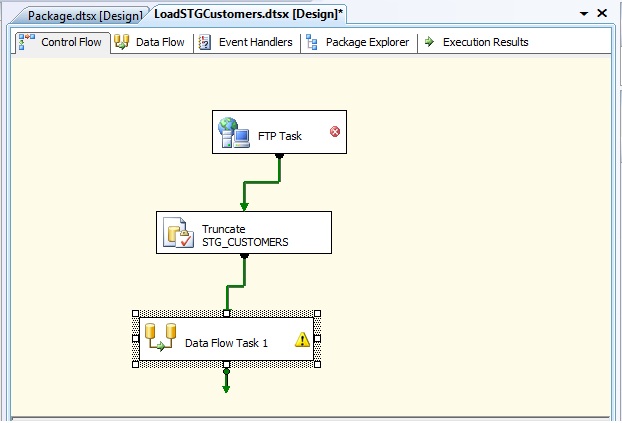
Task: Select the LoadSTGCustomers.dtsx [Design] document tab
Action: click(247, 15)
